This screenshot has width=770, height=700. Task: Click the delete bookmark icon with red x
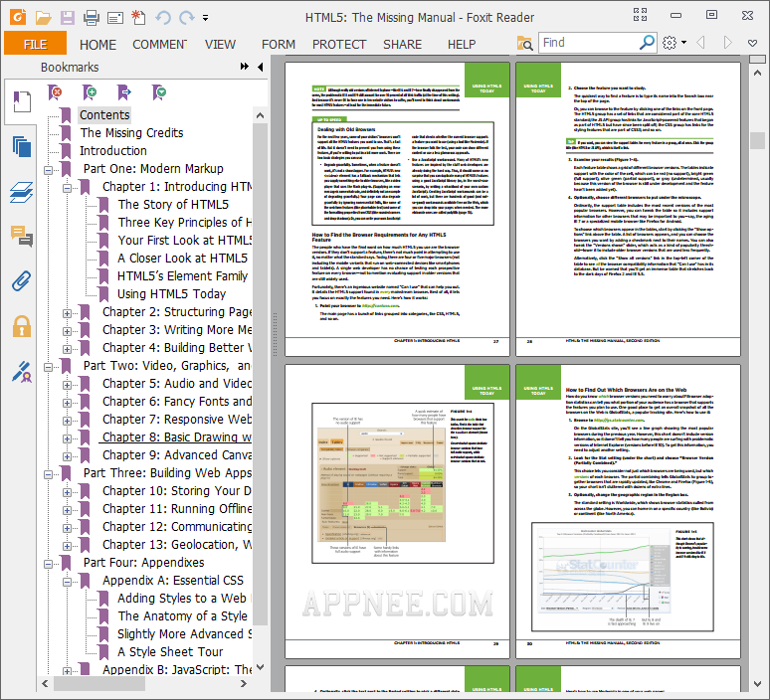(x=55, y=91)
